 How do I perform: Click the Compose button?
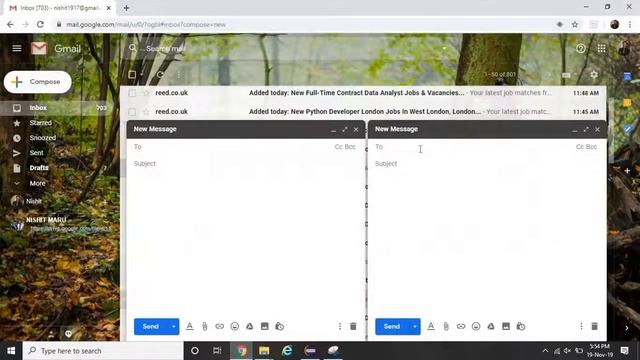click(x=38, y=82)
